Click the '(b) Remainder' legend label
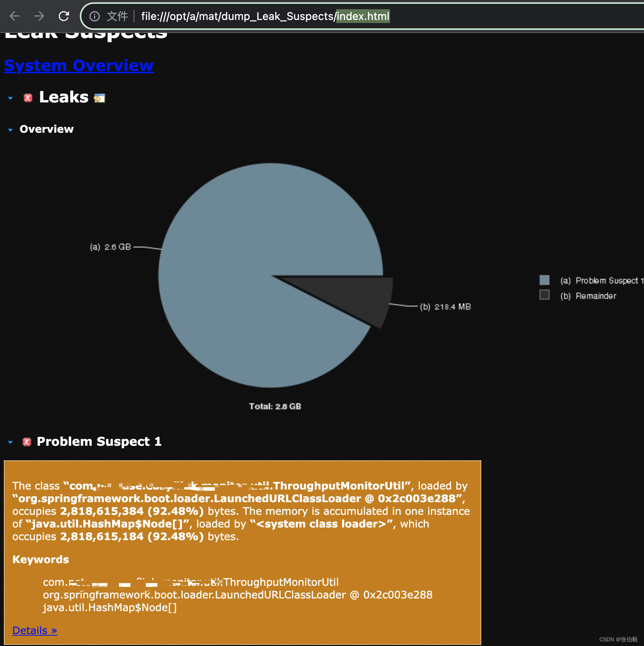The height and width of the screenshot is (646, 644). pyautogui.click(x=588, y=296)
